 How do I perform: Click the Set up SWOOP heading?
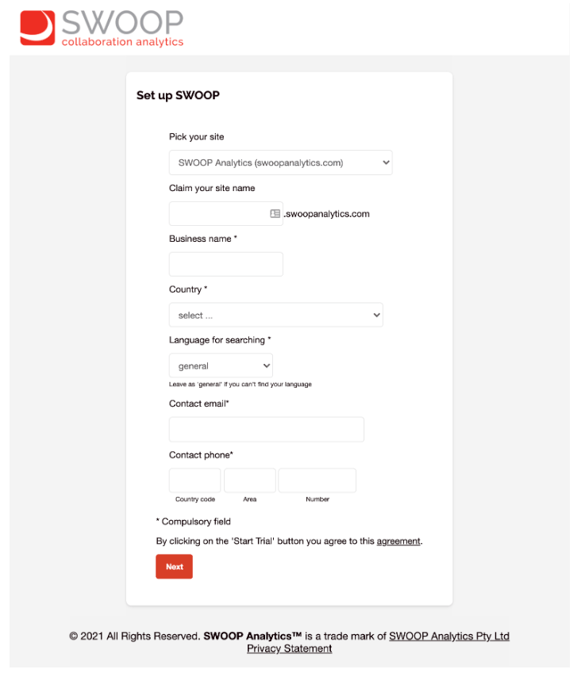point(178,95)
